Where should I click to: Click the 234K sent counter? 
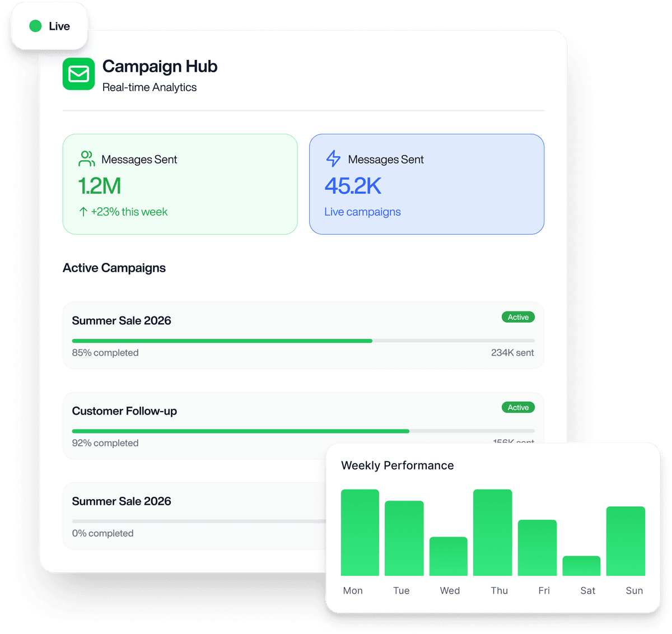coord(512,352)
